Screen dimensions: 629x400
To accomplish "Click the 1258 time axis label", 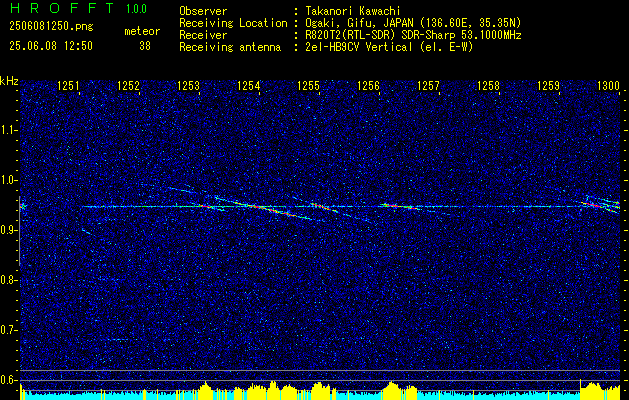I will (x=488, y=85).
